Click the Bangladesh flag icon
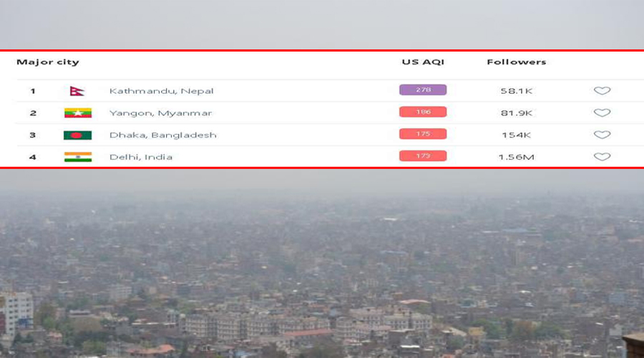Viewport: 644px width, 358px height. [x=77, y=135]
